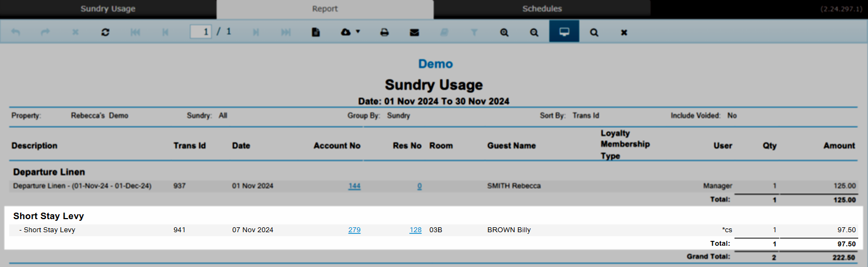868x267 pixels.
Task: Print the report
Action: click(384, 32)
